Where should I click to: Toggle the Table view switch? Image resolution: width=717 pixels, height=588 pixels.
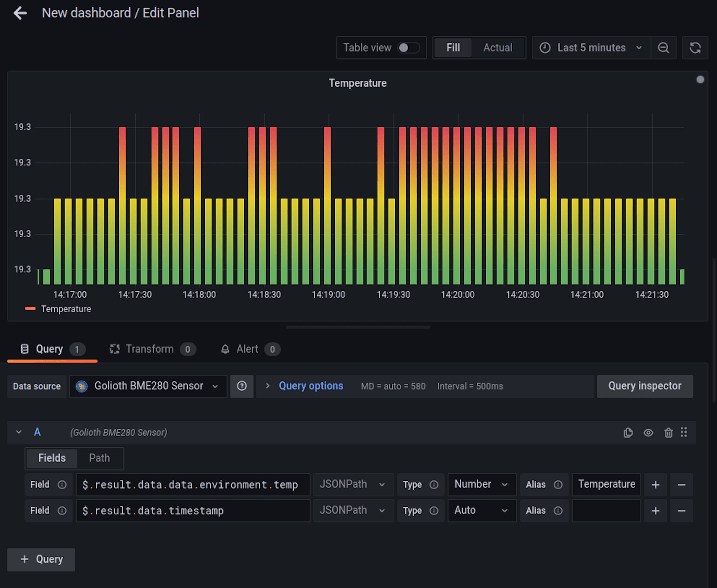click(x=408, y=48)
